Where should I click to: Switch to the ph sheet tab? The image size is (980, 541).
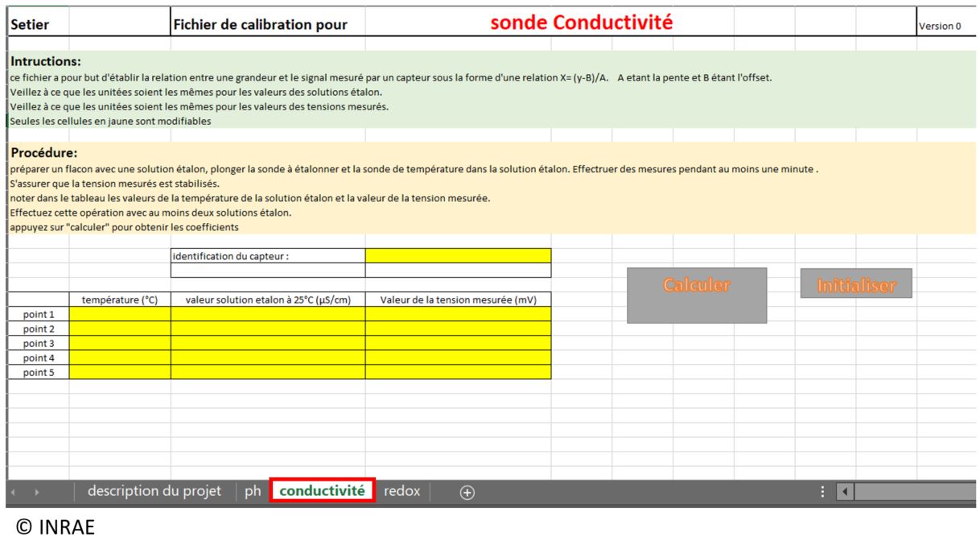pos(253,491)
